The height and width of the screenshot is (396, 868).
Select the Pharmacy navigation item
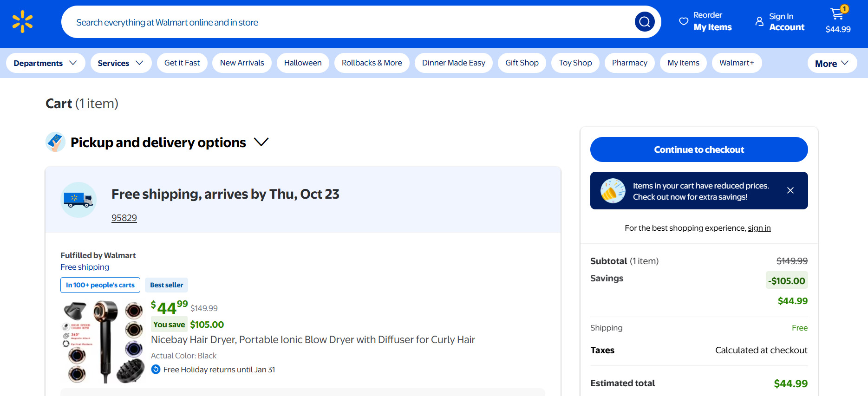click(x=629, y=63)
